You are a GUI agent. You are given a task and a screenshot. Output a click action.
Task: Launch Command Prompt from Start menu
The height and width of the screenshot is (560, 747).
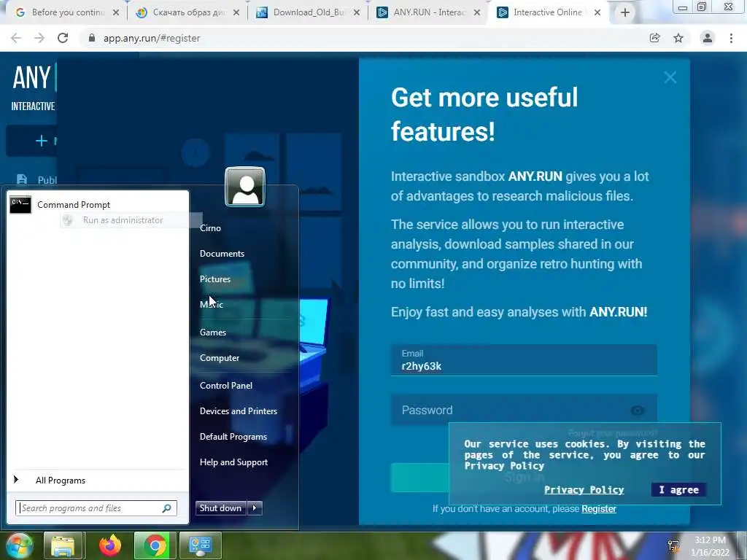click(97, 205)
